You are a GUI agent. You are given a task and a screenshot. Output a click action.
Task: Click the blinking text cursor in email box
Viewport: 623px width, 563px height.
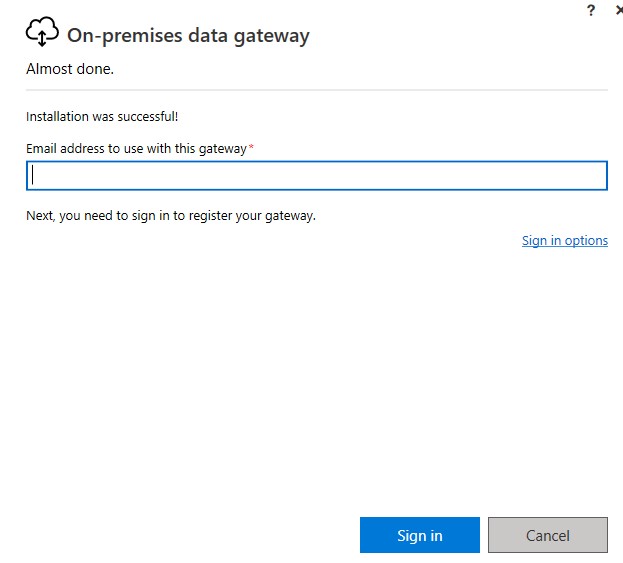(33, 176)
